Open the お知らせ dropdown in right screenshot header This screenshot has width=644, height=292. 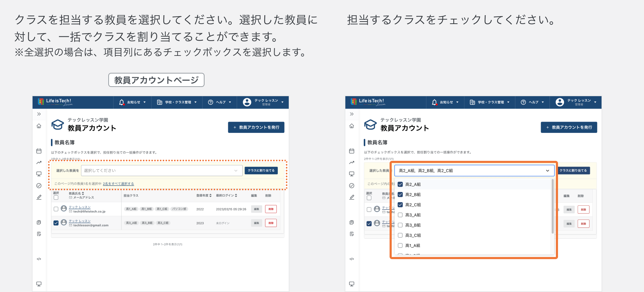click(x=445, y=102)
